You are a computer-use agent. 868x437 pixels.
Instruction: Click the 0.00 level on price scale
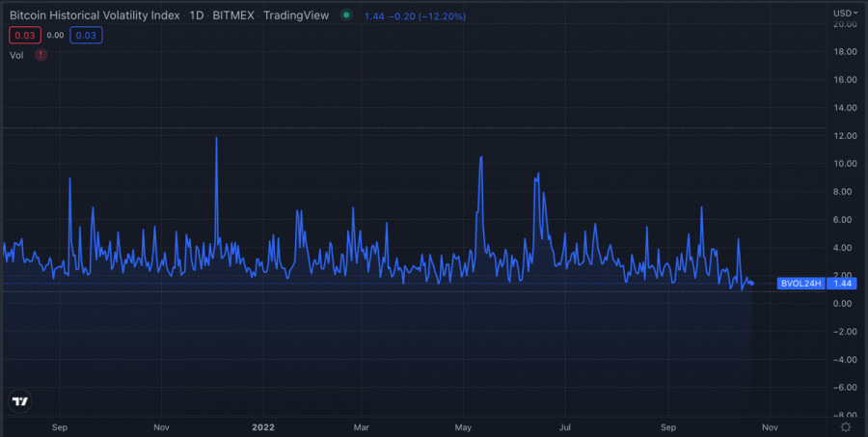pos(845,304)
